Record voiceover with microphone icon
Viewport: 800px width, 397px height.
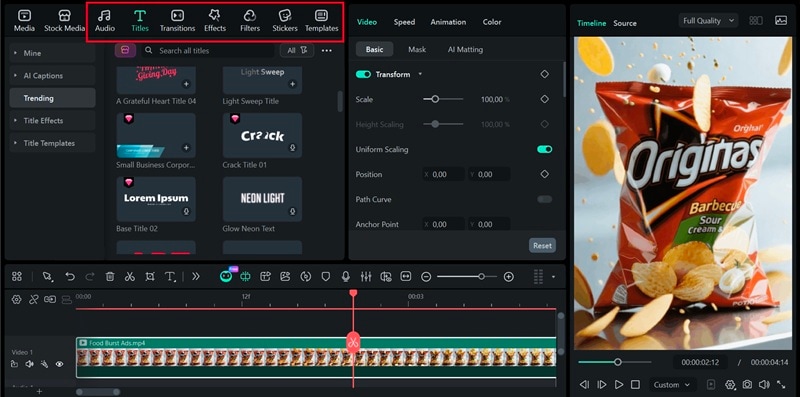[345, 277]
